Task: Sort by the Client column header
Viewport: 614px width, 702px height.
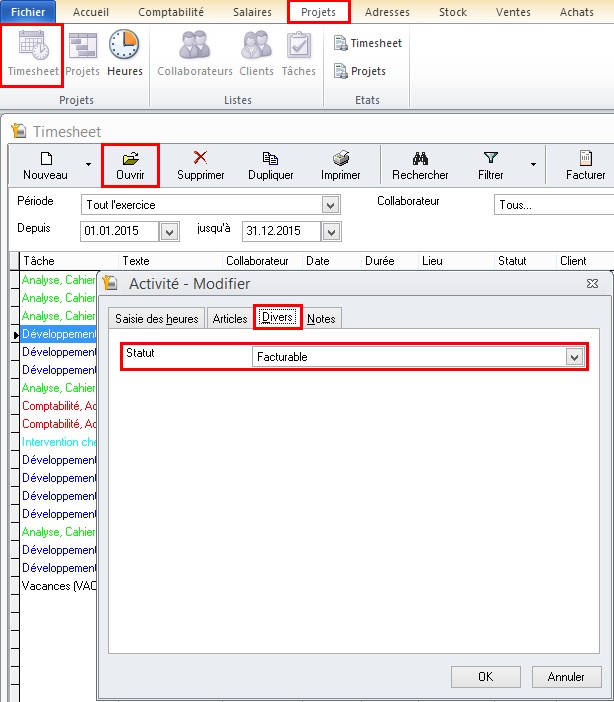Action: (x=585, y=261)
